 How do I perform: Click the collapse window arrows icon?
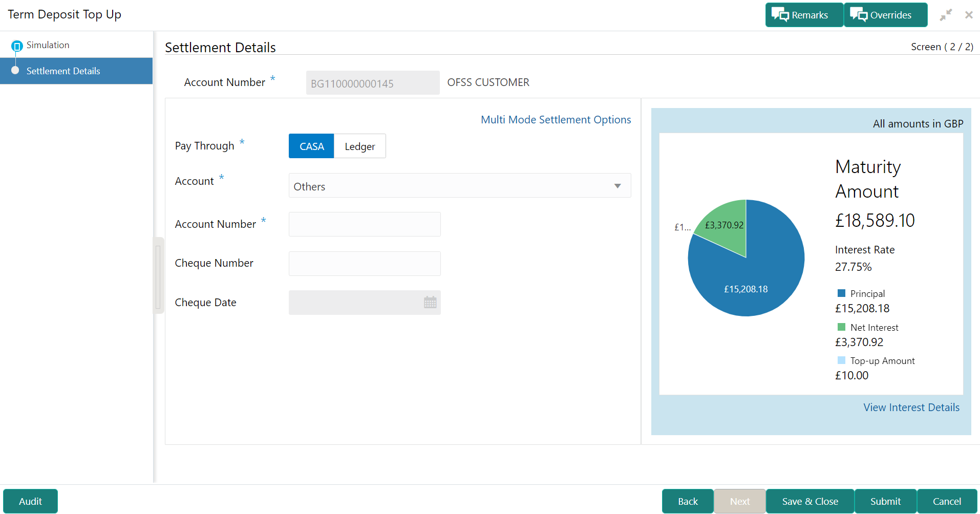pos(946,15)
